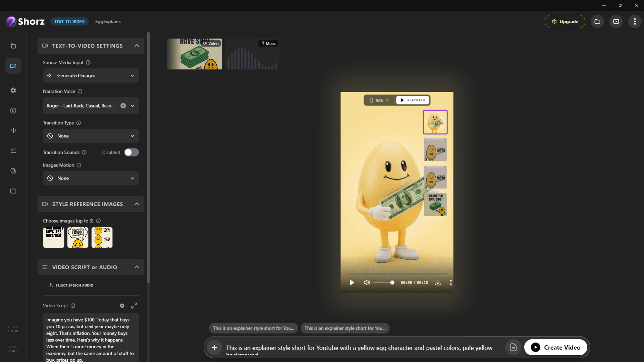The width and height of the screenshot is (644, 362).
Task: Adjust the video player volume slider
Action: click(x=383, y=283)
